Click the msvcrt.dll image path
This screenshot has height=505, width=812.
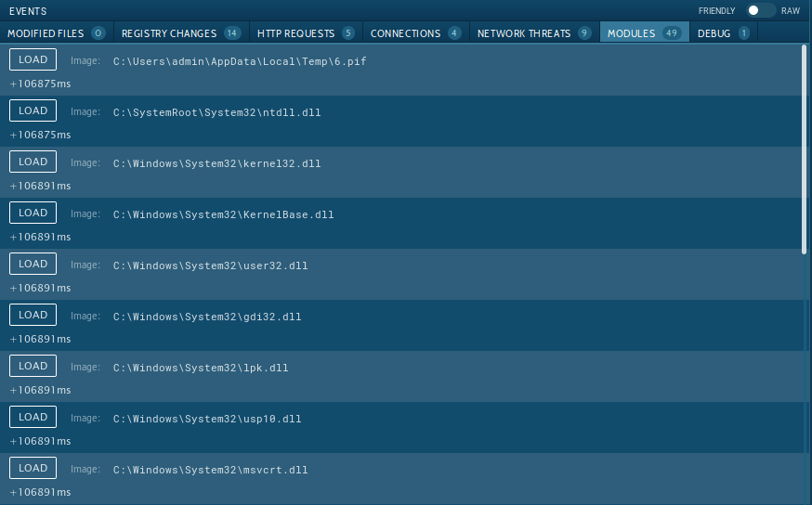[x=210, y=470]
